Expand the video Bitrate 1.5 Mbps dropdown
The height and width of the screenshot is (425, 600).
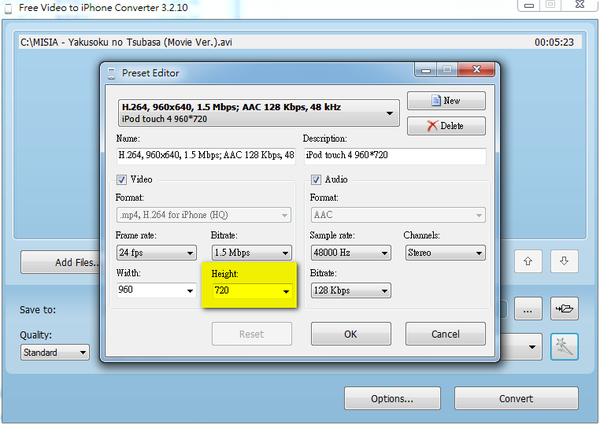(251, 253)
